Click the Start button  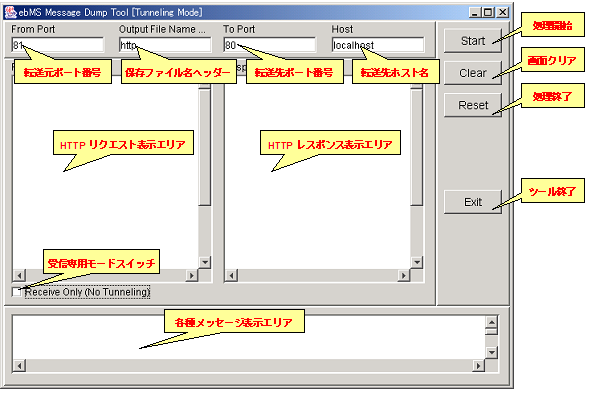click(x=473, y=41)
